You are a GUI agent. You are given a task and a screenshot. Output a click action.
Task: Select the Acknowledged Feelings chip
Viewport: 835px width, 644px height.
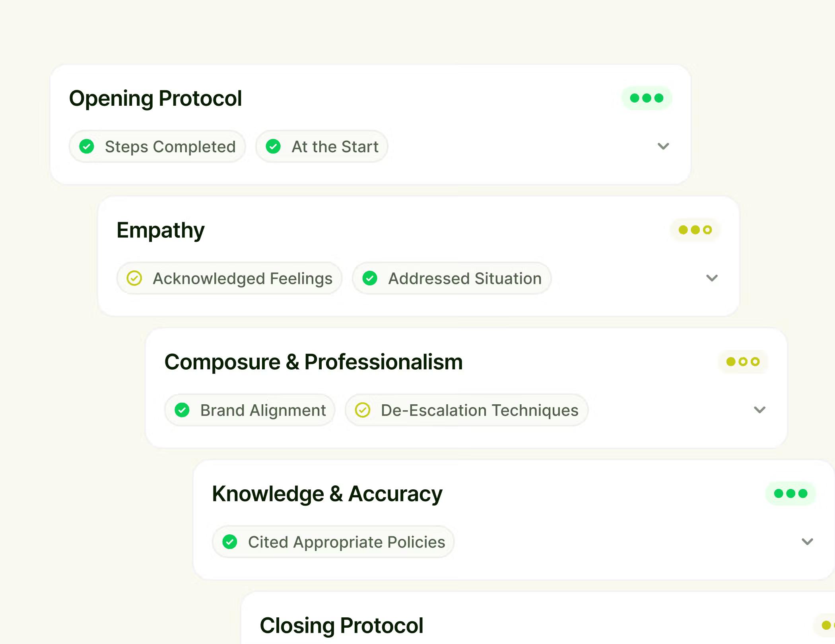[229, 278]
